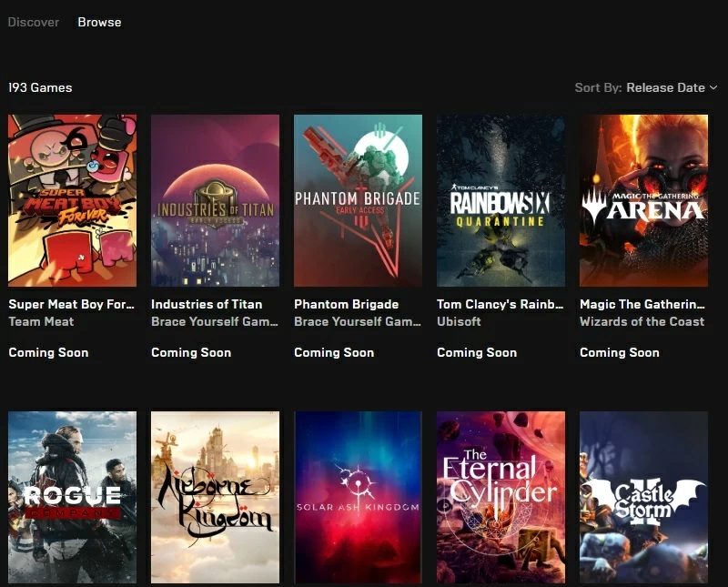
Task: Select the Wizards of the Coast name
Action: coord(642,321)
